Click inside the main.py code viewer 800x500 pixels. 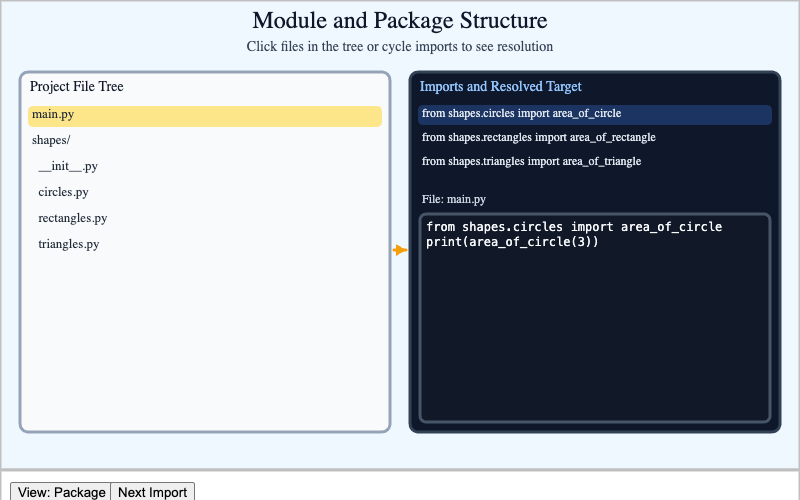tap(594, 340)
